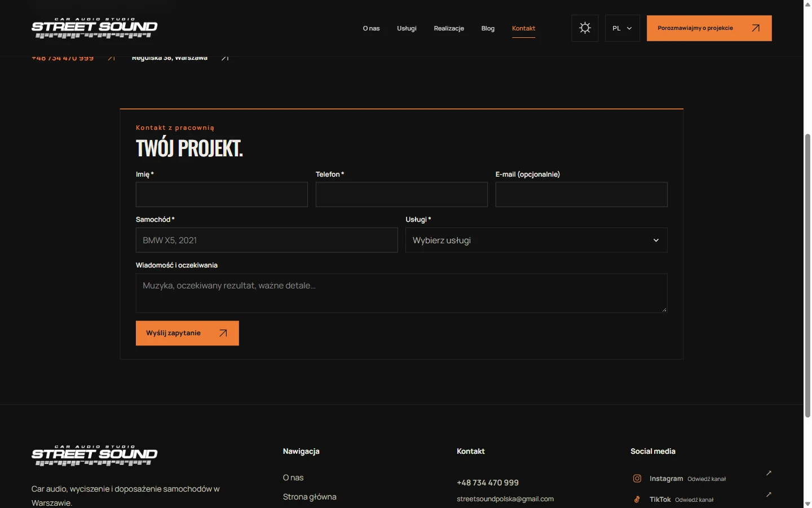The height and width of the screenshot is (508, 812).
Task: Click the TikTok icon in footer
Action: (x=637, y=500)
